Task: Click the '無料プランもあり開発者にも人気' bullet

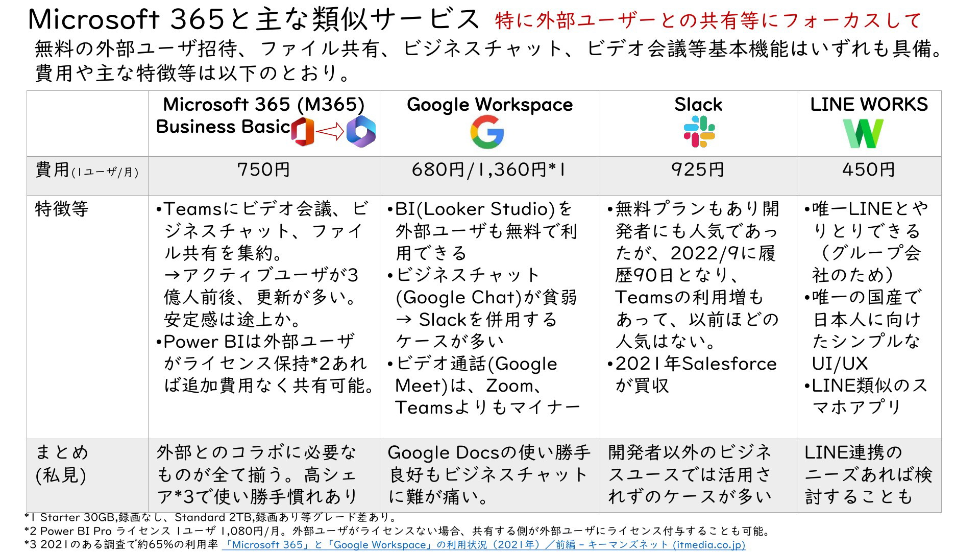Action: pos(693,275)
